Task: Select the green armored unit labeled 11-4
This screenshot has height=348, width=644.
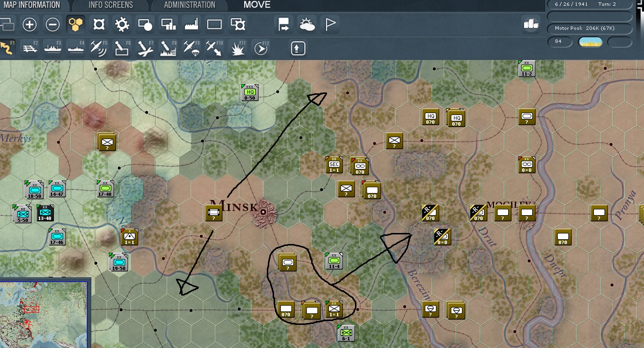Action: pos(334,261)
